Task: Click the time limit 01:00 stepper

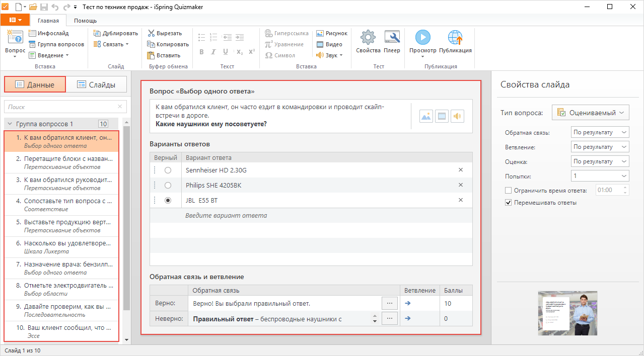Action: 626,191
